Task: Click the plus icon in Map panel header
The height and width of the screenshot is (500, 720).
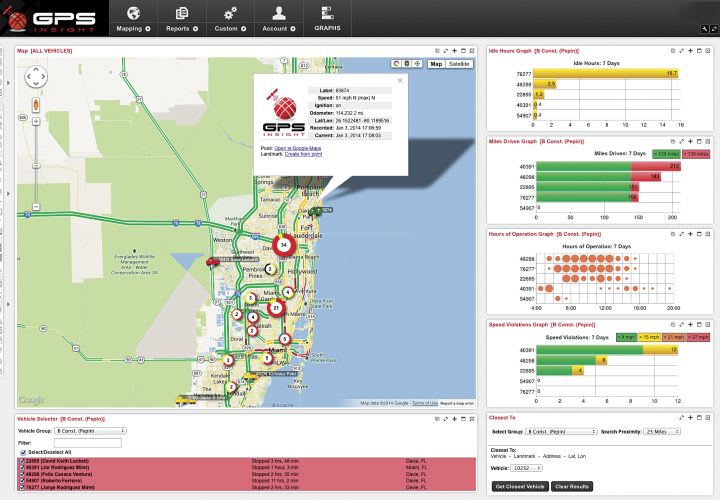Action: [454, 51]
